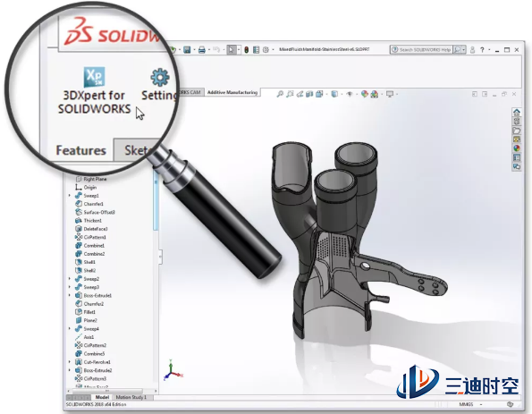Expand the Sweep2 feature
The height and width of the screenshot is (414, 532).
tap(70, 279)
